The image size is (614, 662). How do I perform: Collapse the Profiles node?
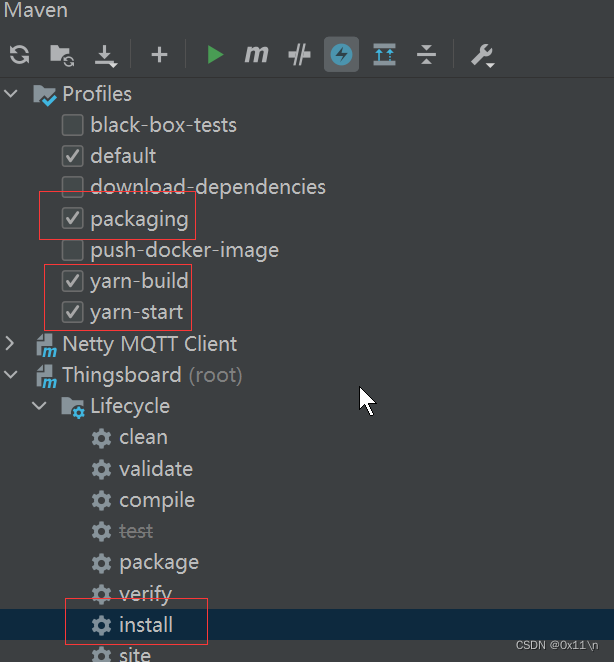(x=11, y=94)
